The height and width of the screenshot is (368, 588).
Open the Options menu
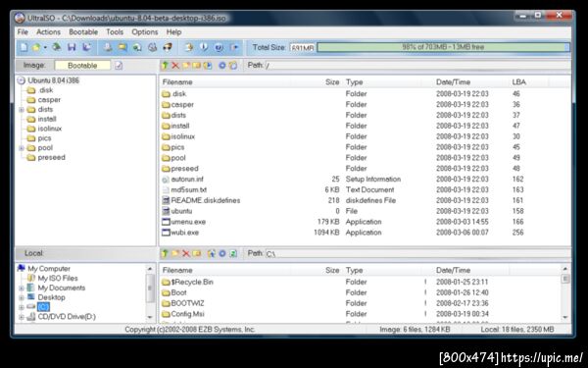click(x=145, y=32)
